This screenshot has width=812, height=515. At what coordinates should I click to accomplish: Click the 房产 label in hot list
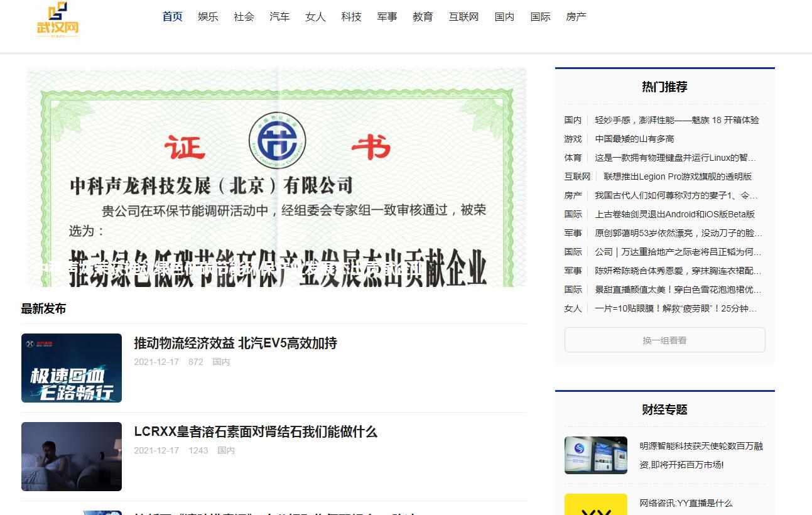click(x=573, y=195)
